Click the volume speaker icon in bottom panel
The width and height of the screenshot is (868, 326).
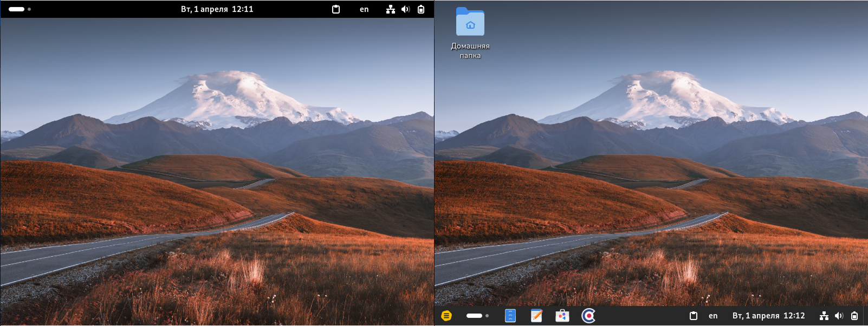tap(839, 316)
